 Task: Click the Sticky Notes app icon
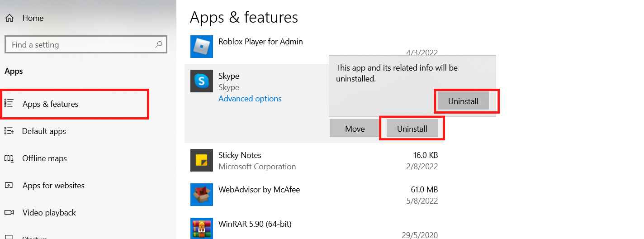point(202,160)
